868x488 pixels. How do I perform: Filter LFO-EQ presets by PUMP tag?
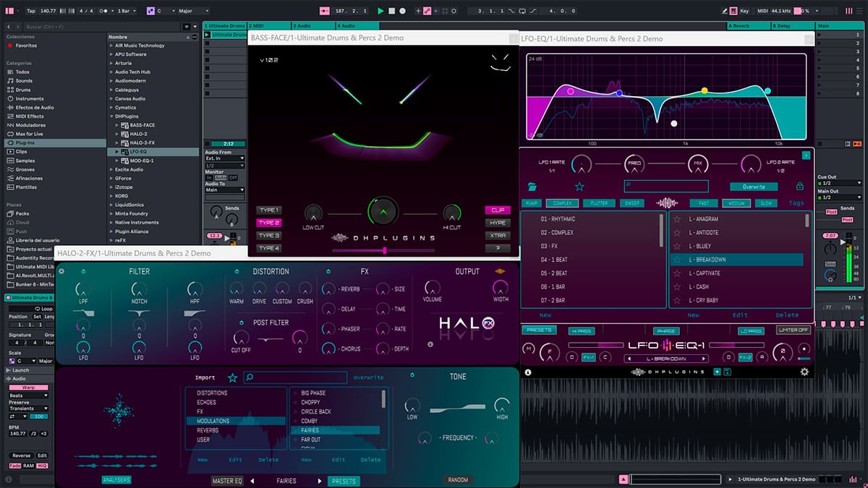[532, 204]
